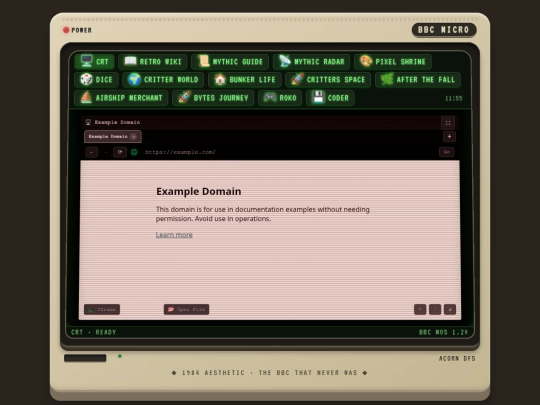The image size is (540, 405).
Task: Select the Example Domain browser tab
Action: click(113, 136)
